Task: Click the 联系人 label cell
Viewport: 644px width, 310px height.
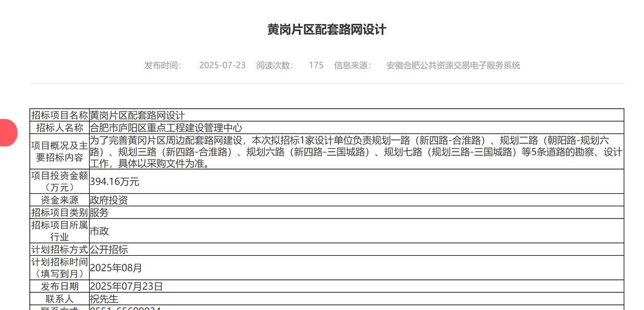Action: coord(59,299)
